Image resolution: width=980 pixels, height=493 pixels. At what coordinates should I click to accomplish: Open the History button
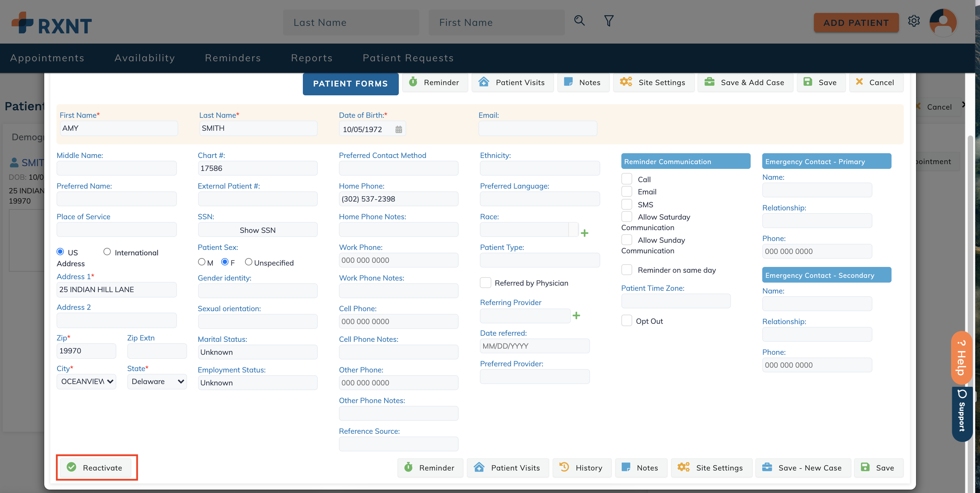(582, 468)
